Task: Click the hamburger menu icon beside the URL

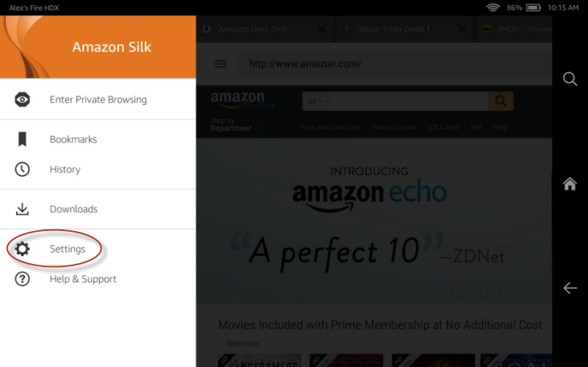Action: pos(220,64)
